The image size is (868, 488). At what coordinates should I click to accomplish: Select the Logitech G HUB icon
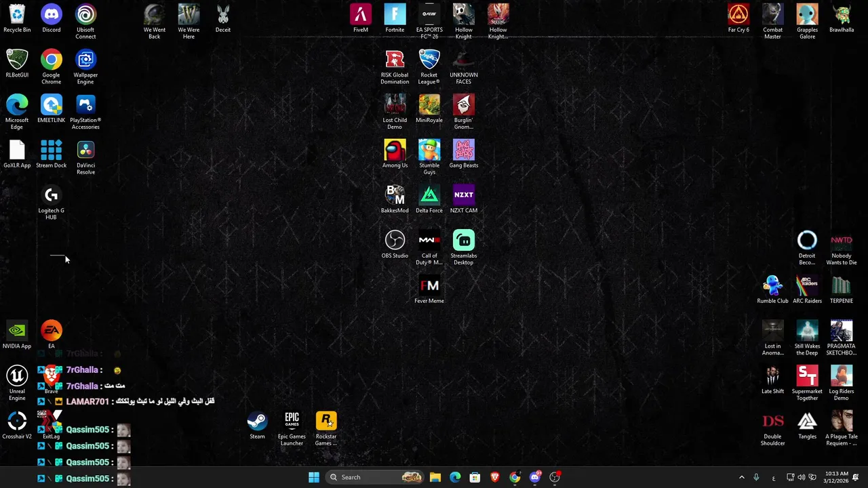[x=52, y=202]
